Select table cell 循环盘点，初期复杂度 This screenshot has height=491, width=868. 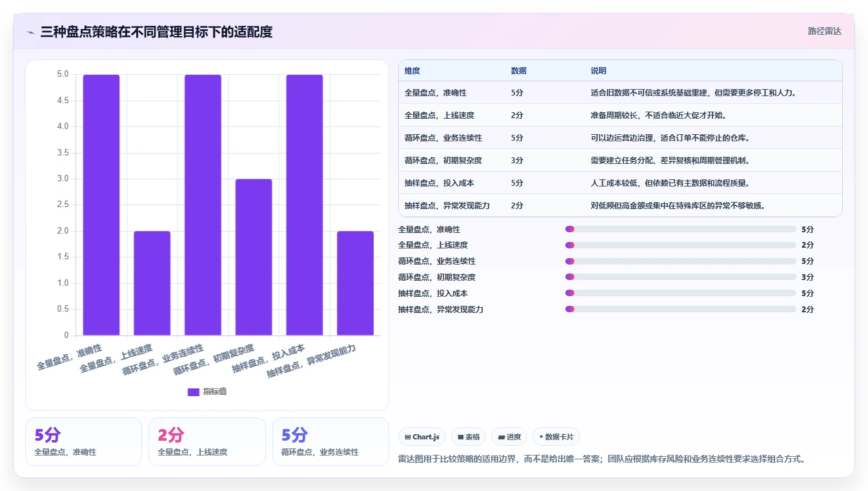click(x=443, y=161)
